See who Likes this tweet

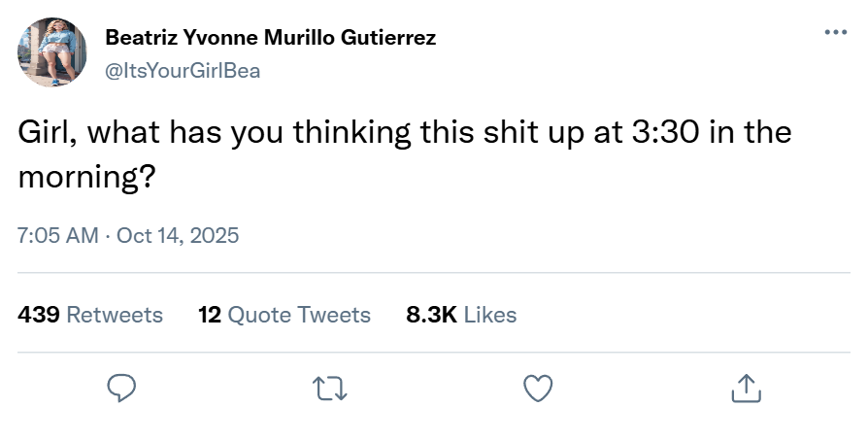[x=490, y=315]
